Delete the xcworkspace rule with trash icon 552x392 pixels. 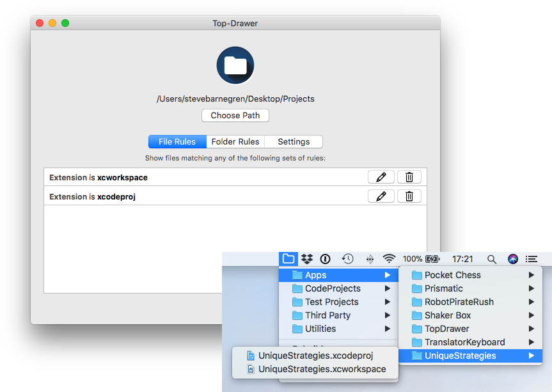coord(409,176)
